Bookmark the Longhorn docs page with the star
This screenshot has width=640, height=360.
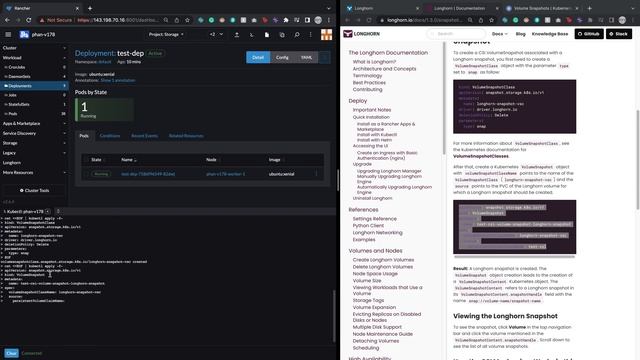pyautogui.click(x=491, y=20)
